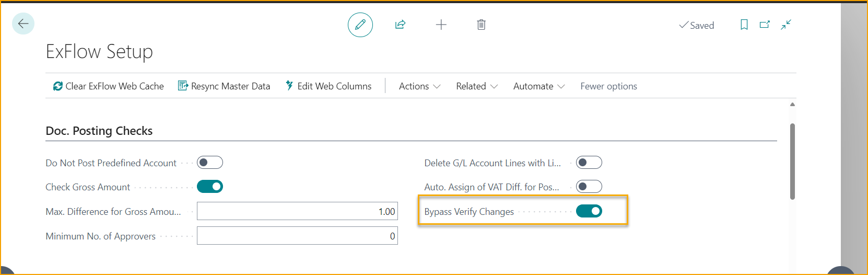Edit Minimum No. of Approvers field
868x275 pixels.
[297, 236]
